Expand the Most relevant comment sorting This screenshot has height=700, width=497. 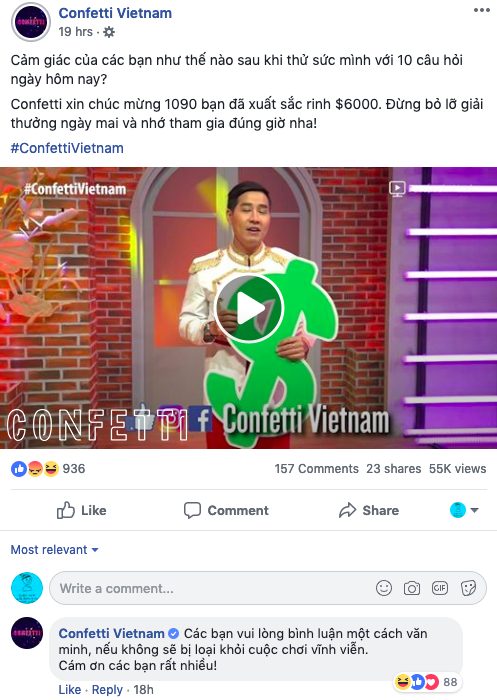point(54,550)
